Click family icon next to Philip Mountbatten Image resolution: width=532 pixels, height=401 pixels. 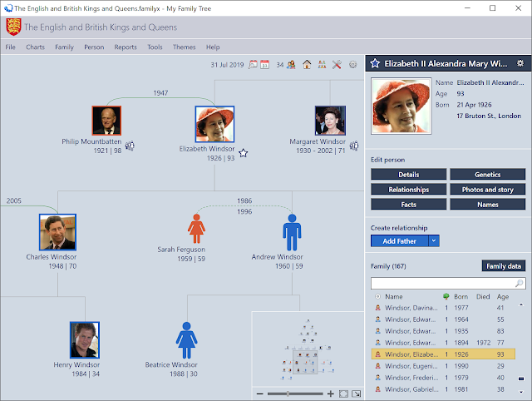point(130,146)
